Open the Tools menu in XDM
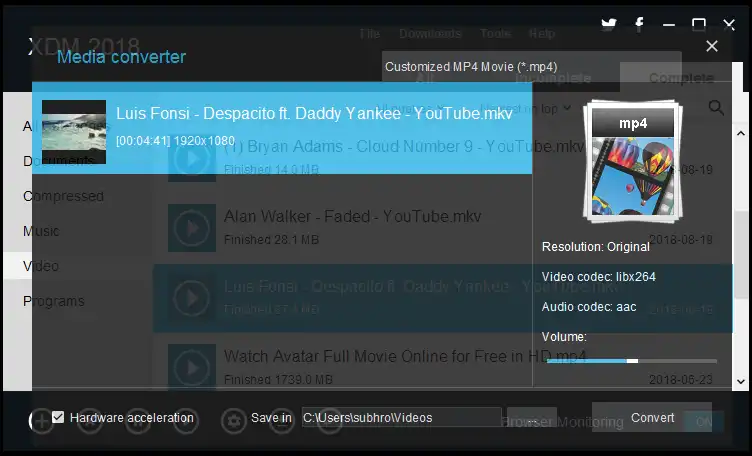Viewport: 752px width, 456px height. pyautogui.click(x=495, y=34)
